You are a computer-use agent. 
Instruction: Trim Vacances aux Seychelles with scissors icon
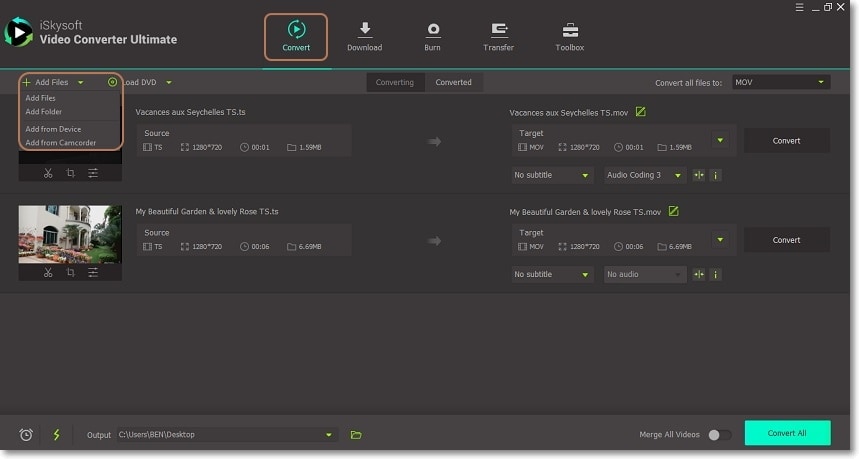click(x=48, y=173)
